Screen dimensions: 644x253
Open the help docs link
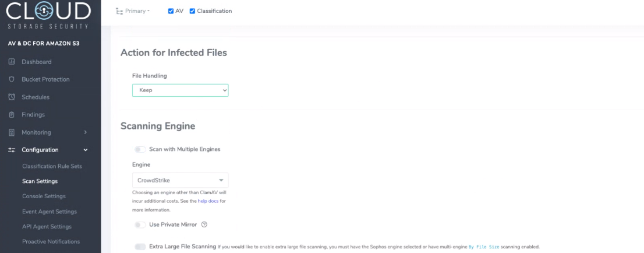(208, 201)
